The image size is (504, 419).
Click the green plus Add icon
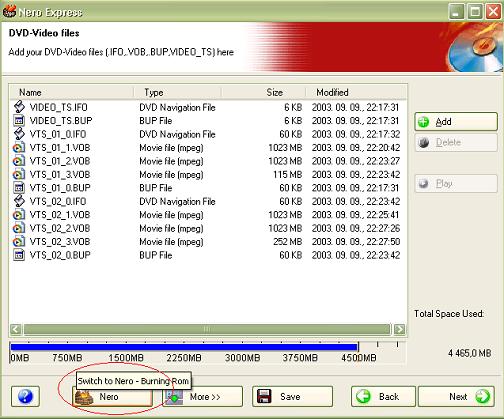pyautogui.click(x=424, y=122)
